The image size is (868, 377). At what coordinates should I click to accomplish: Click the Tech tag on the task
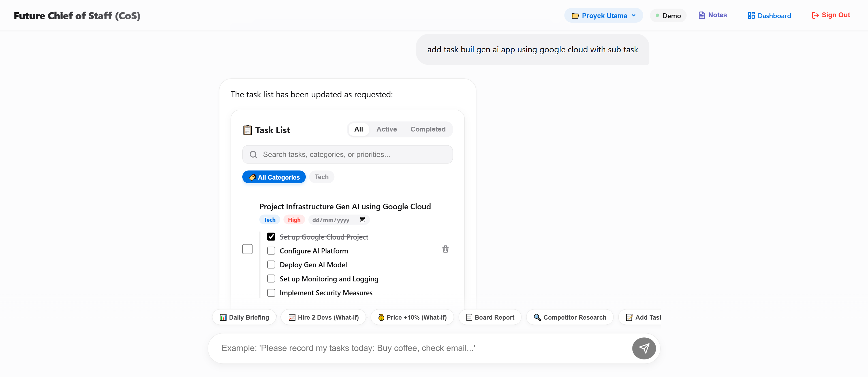[270, 220]
